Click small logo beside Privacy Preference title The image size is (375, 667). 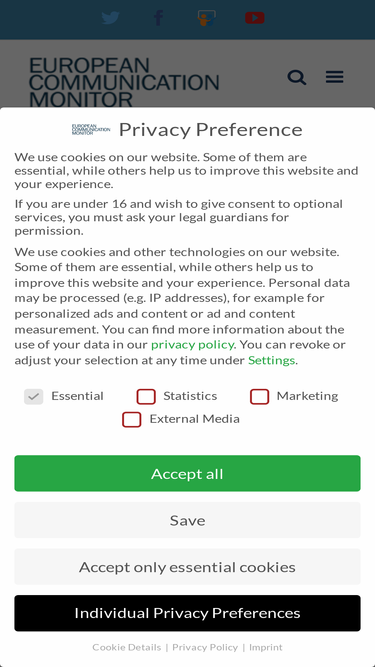click(x=91, y=129)
